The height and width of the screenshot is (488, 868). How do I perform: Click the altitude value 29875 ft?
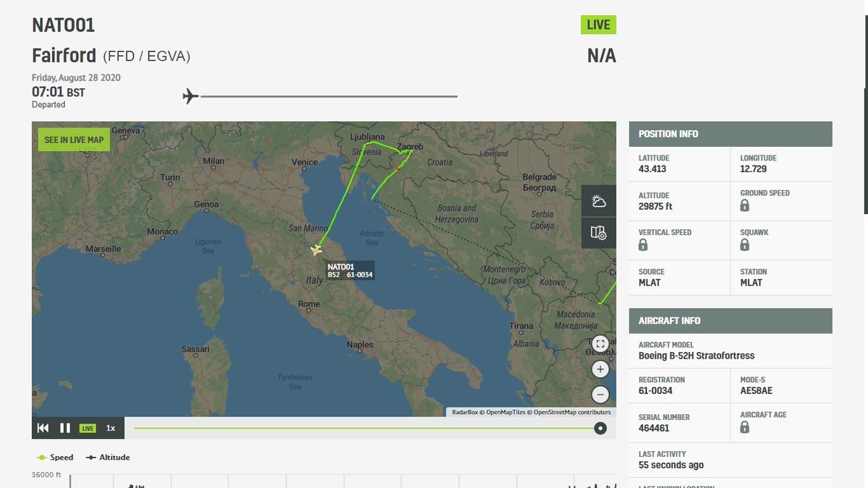pos(655,207)
